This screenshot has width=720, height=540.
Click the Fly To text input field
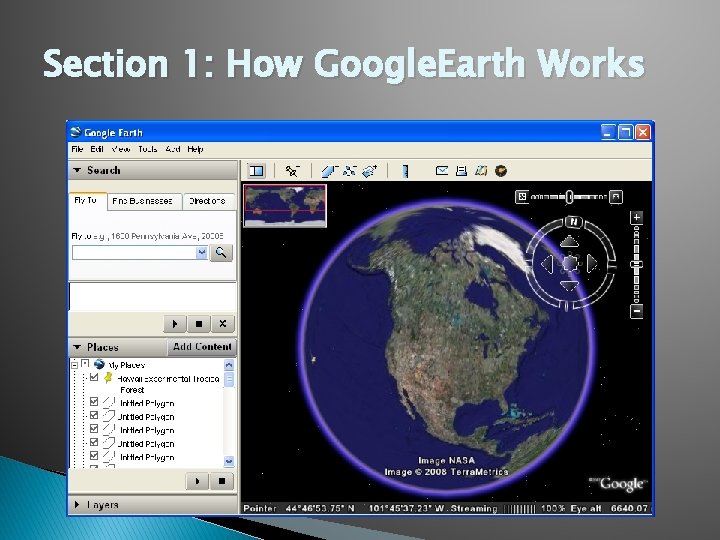[x=134, y=253]
